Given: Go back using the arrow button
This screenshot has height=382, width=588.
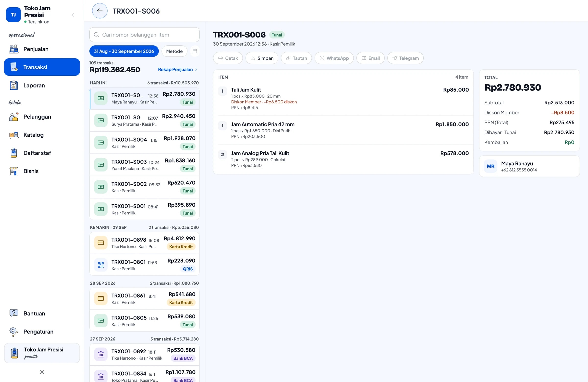Looking at the screenshot, I should click(x=99, y=11).
